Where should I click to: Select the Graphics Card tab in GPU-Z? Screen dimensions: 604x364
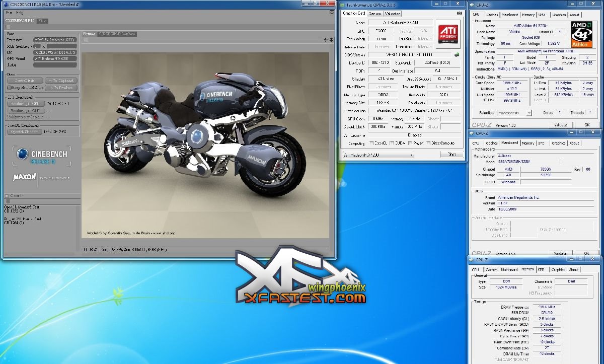(354, 14)
